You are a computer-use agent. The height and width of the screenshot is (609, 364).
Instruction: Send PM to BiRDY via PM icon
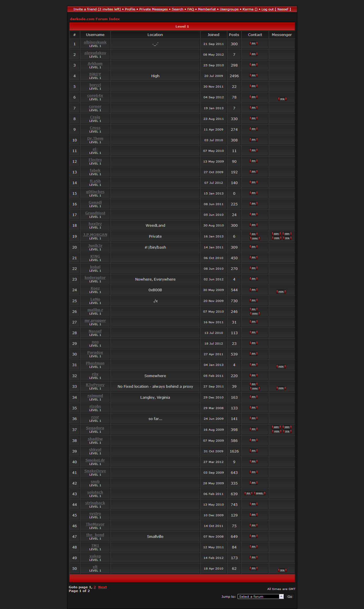(254, 75)
